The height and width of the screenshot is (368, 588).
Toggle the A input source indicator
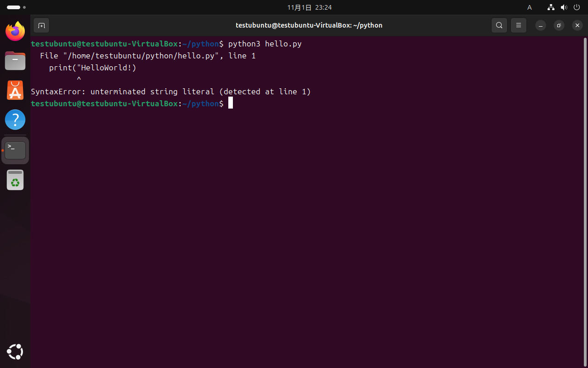529,7
